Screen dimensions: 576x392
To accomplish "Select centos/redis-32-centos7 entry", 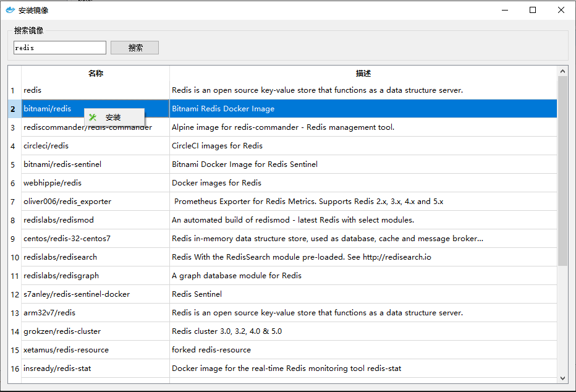I will pyautogui.click(x=96, y=239).
